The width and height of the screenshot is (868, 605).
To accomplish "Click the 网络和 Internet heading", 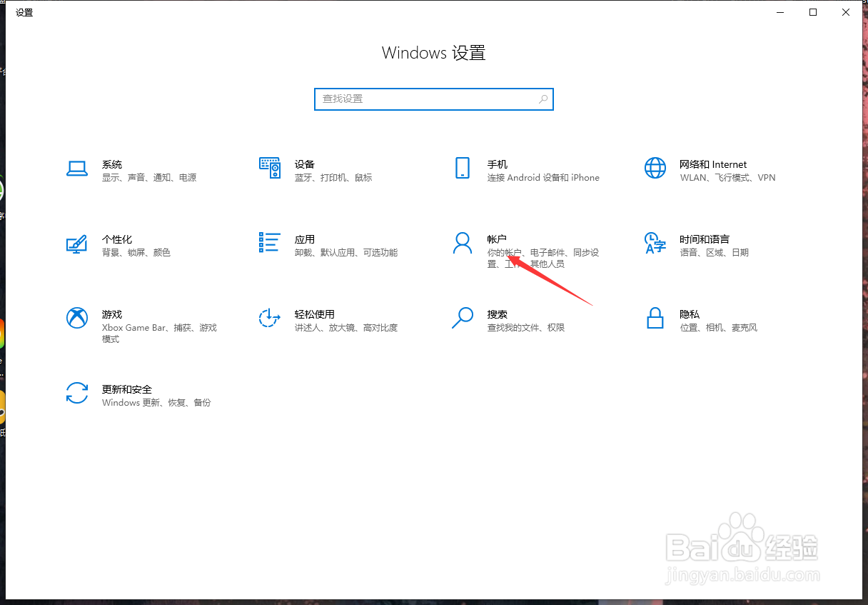I will click(713, 164).
